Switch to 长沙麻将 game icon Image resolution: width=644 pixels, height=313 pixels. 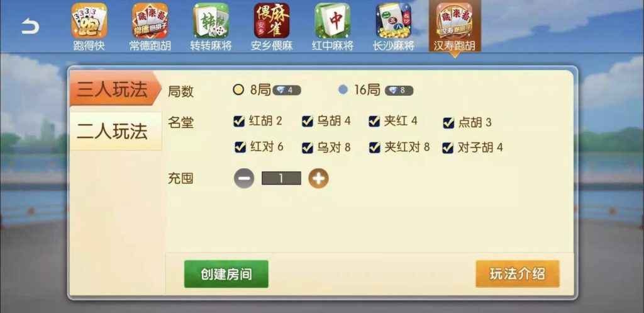394,26
